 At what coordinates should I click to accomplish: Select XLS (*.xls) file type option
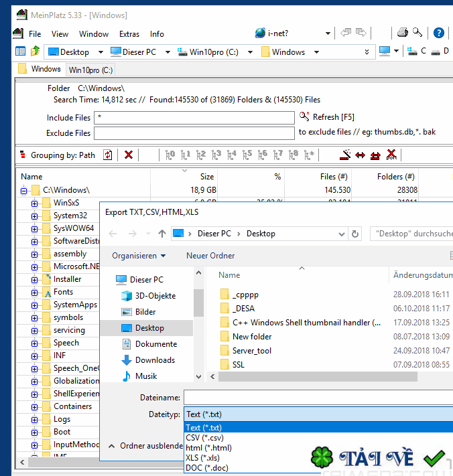click(203, 458)
